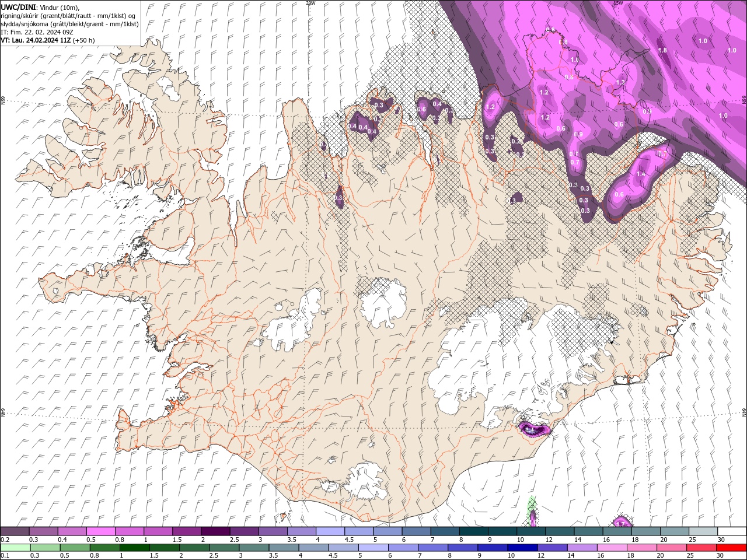Click the UWC/DINI title in the header box

18,7
